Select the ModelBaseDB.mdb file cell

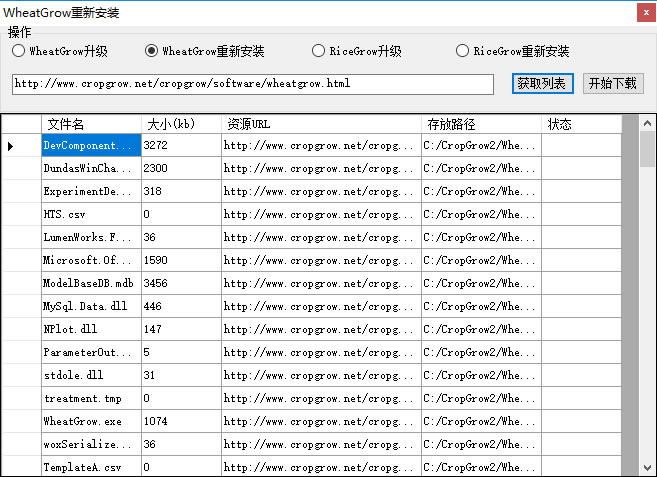(91, 284)
